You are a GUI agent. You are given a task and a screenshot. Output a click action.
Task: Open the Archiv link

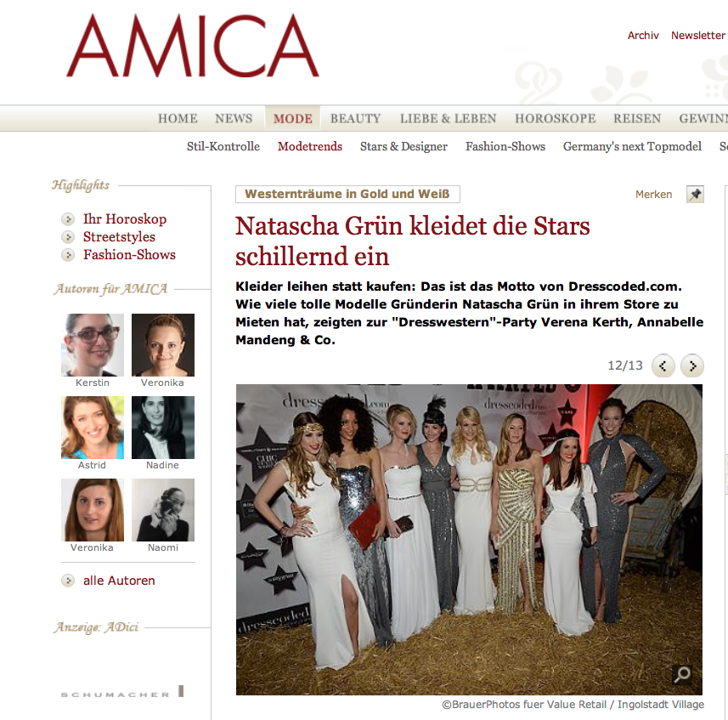(643, 36)
